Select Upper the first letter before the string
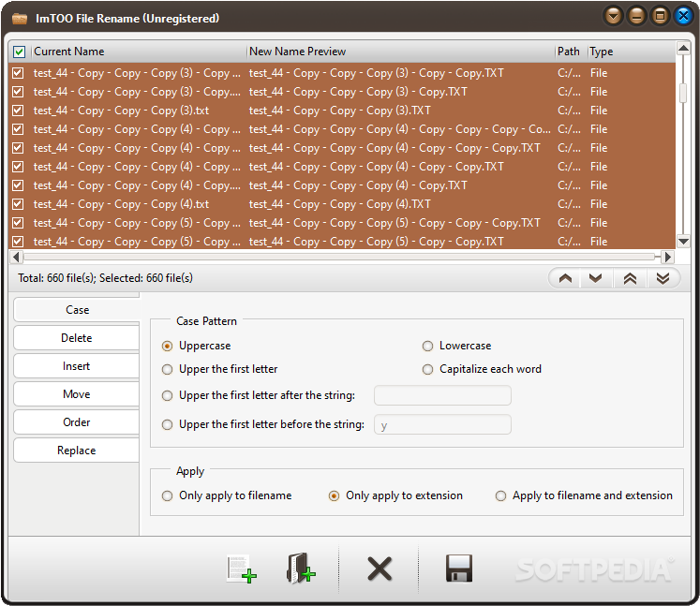 167,424
